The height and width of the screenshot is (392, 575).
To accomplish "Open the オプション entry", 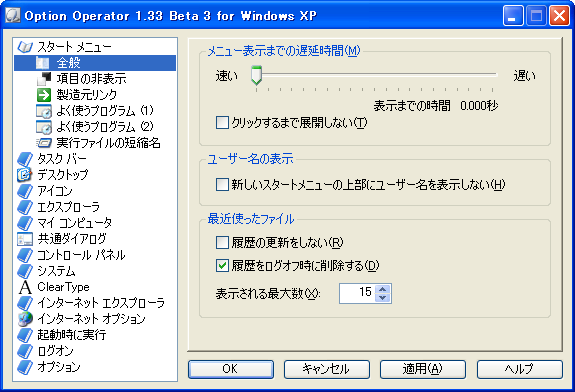I will 59,367.
